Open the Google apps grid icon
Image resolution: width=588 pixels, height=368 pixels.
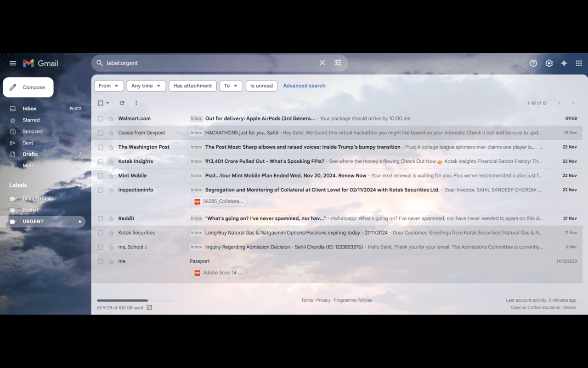[x=579, y=63]
